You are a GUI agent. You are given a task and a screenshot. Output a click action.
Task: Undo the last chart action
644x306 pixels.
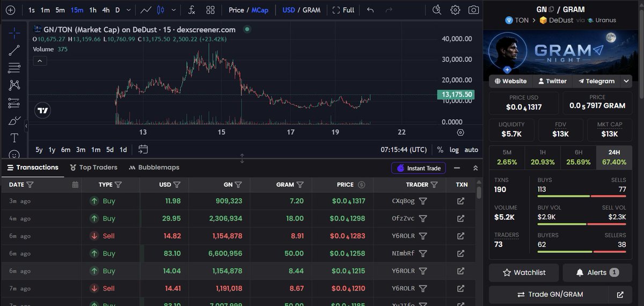pos(370,10)
